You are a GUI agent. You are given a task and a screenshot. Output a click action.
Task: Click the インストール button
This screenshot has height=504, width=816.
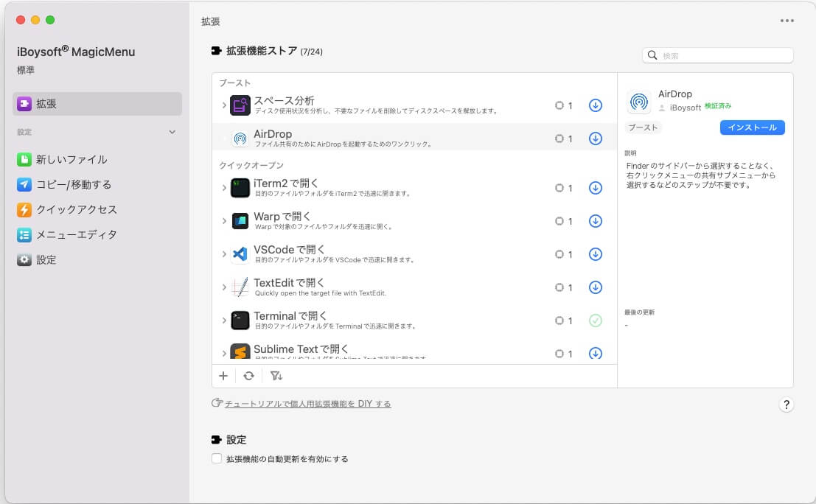coord(752,127)
